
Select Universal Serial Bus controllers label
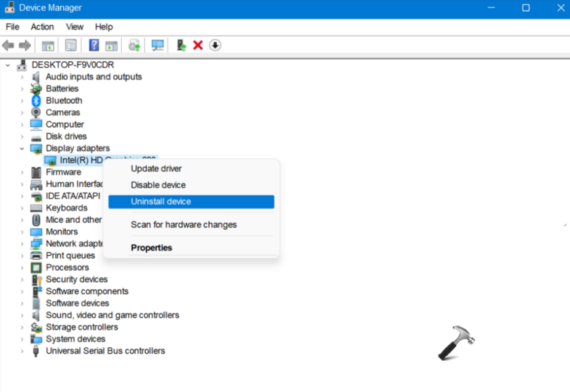(x=106, y=351)
